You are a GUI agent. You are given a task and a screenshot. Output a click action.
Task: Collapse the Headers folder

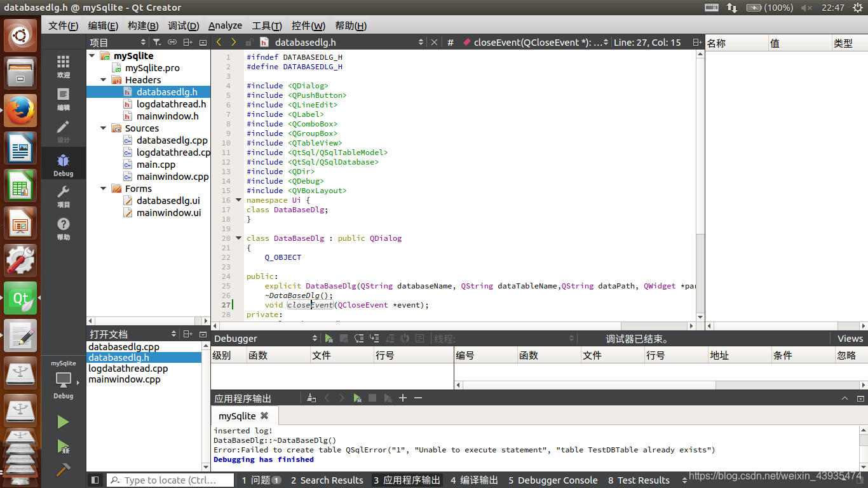point(104,80)
